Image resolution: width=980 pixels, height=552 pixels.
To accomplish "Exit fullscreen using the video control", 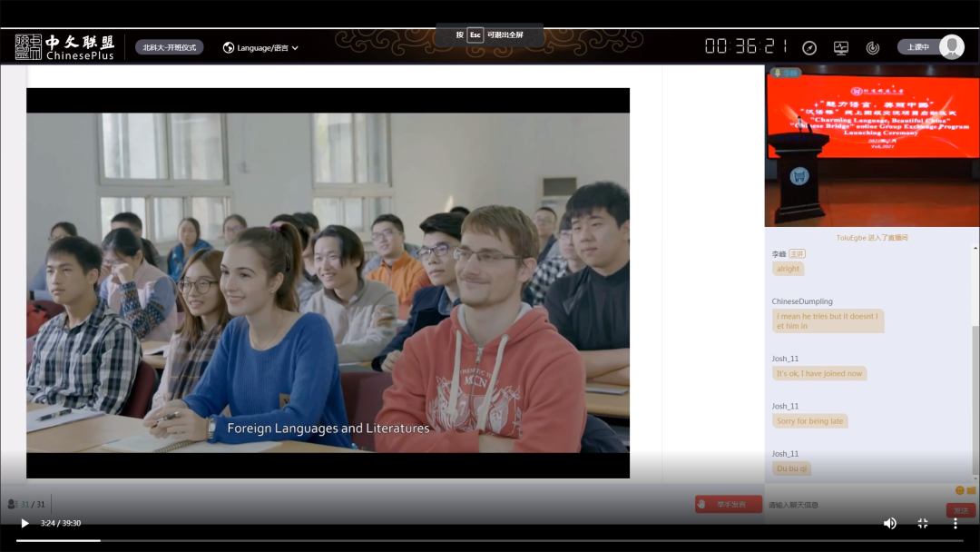I will (923, 523).
